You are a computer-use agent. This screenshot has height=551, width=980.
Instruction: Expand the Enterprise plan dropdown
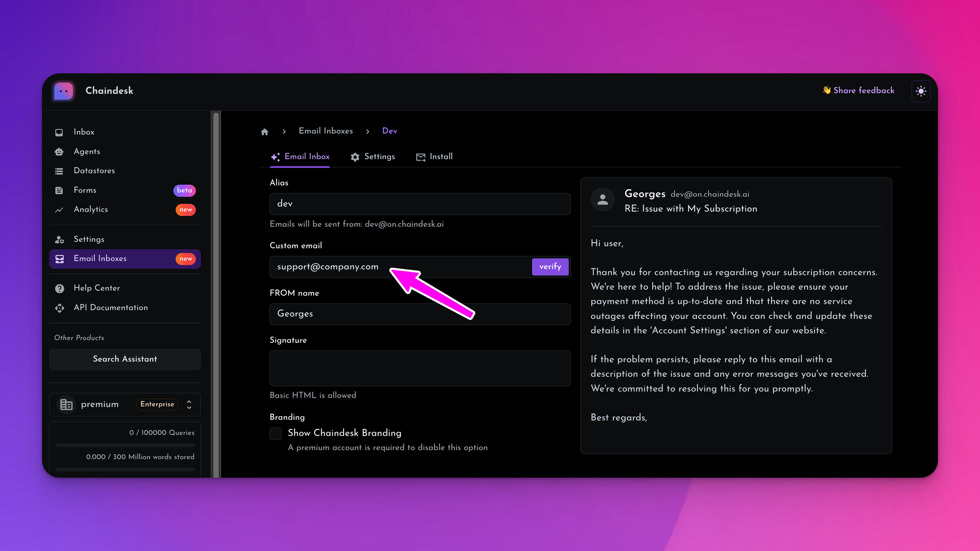190,405
